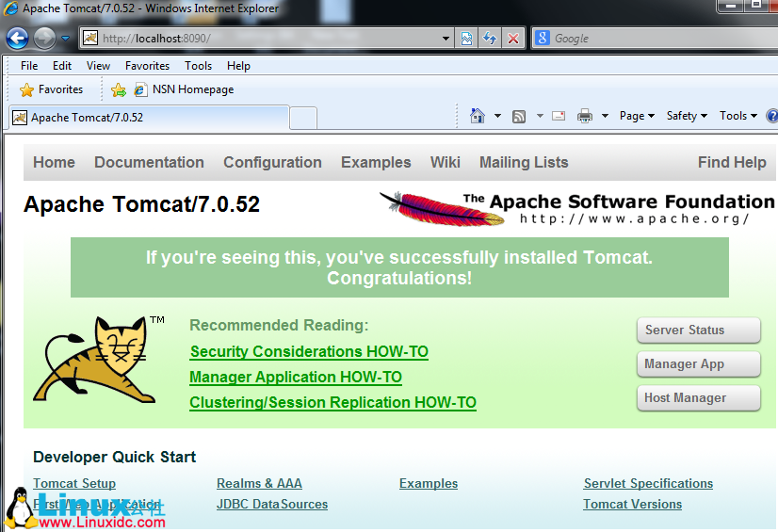Open the Servlet Specifications link
Image resolution: width=778 pixels, height=532 pixels.
pos(648,483)
